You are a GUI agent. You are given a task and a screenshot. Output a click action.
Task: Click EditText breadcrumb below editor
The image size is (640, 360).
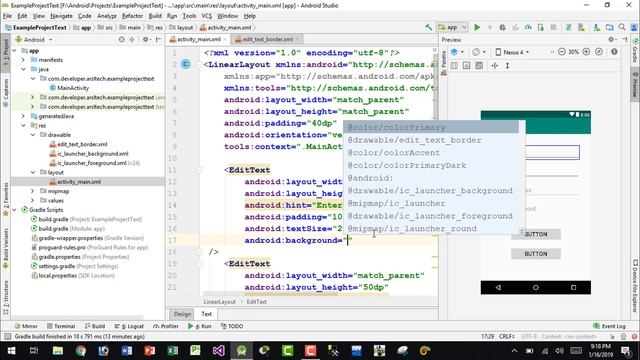(x=256, y=302)
